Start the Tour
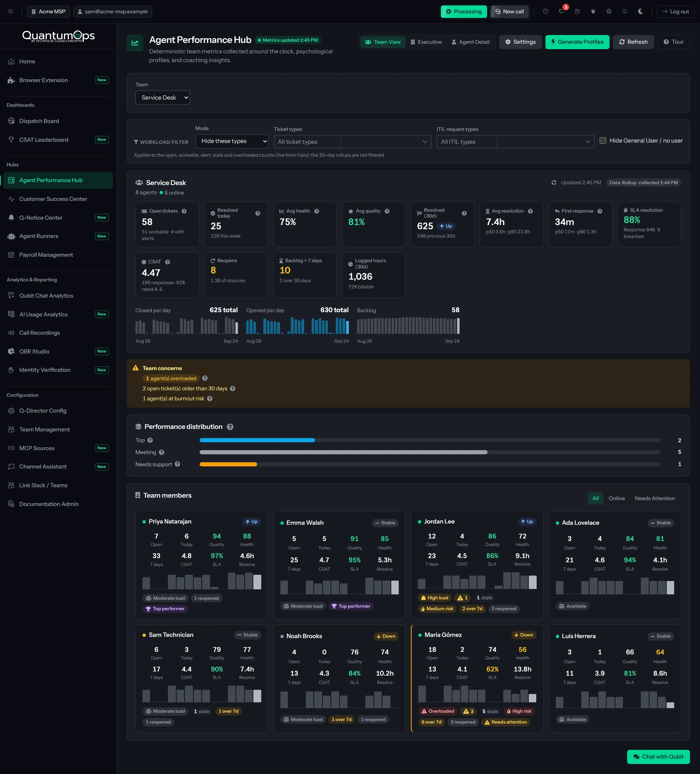Image resolution: width=700 pixels, height=774 pixels. [673, 42]
